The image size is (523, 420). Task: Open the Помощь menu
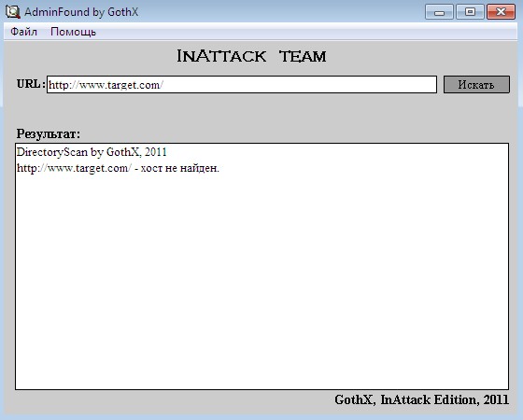click(x=74, y=32)
